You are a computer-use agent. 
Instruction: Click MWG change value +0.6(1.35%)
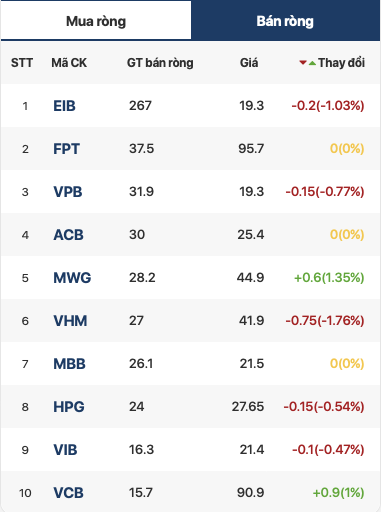329,277
